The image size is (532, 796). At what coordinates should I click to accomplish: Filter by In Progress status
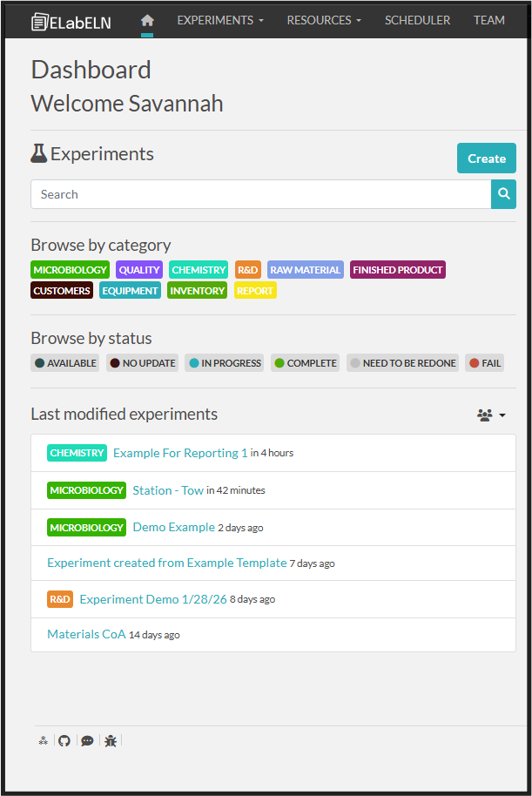[x=226, y=363]
